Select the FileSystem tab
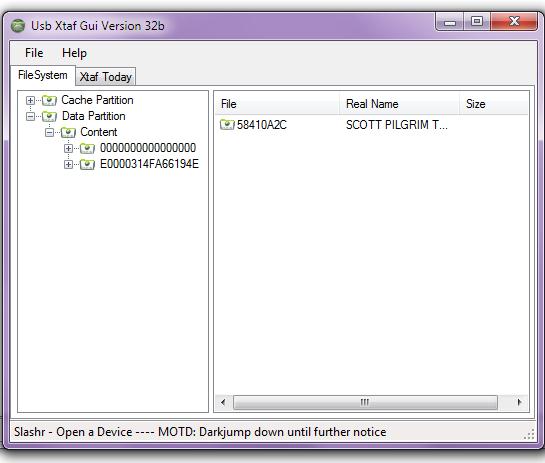 tap(43, 75)
